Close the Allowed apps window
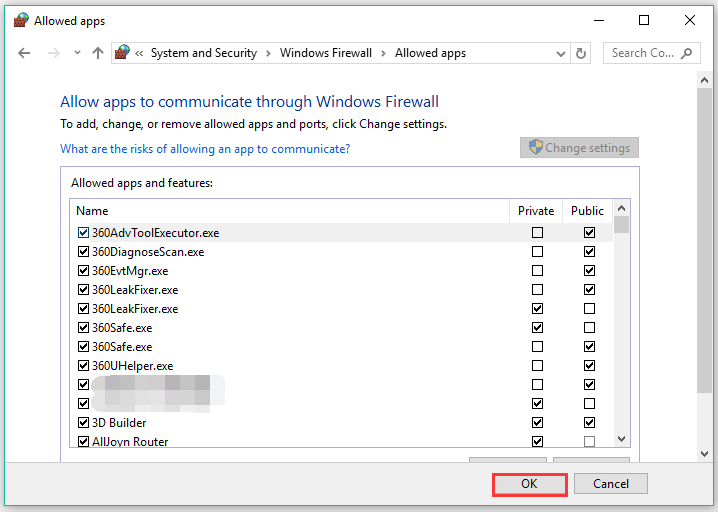The height and width of the screenshot is (512, 718). (690, 20)
